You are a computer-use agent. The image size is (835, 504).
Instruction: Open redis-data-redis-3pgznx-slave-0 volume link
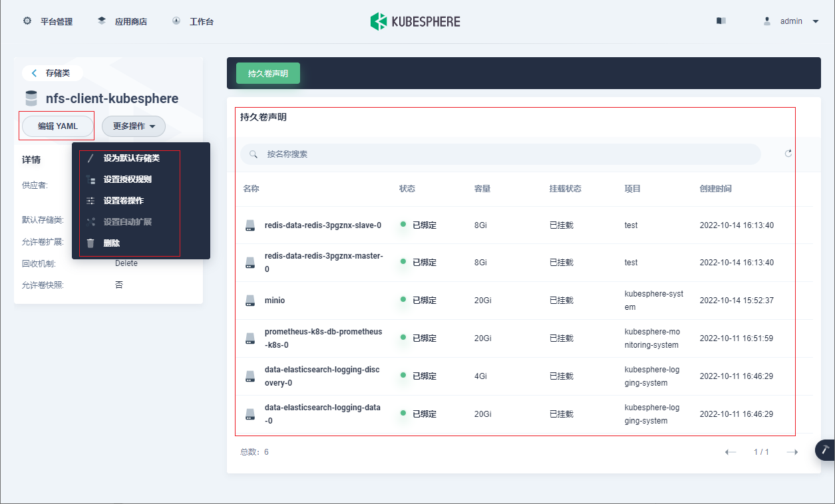(x=323, y=225)
